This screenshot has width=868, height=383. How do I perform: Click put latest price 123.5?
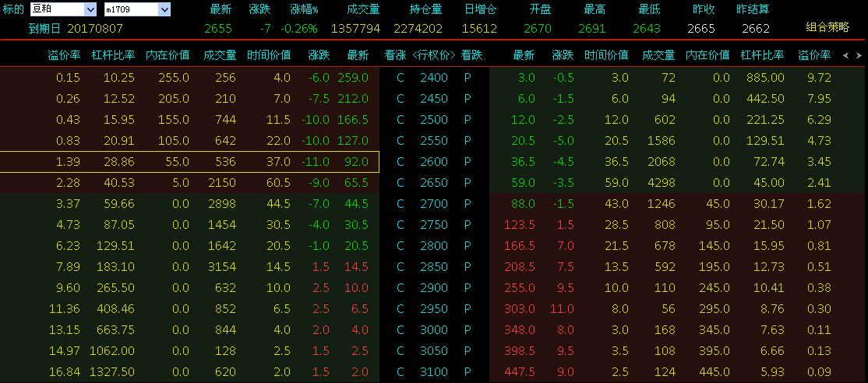point(519,225)
